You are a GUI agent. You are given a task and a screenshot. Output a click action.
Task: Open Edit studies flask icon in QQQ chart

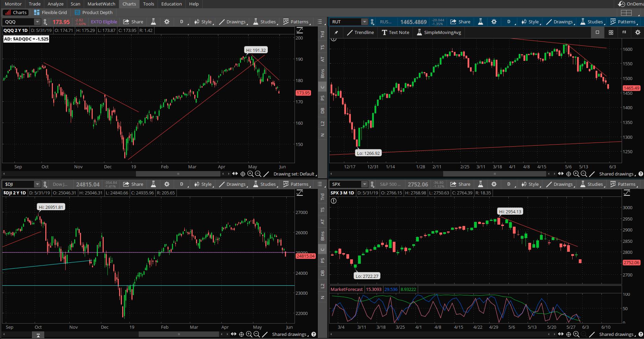tap(153, 22)
